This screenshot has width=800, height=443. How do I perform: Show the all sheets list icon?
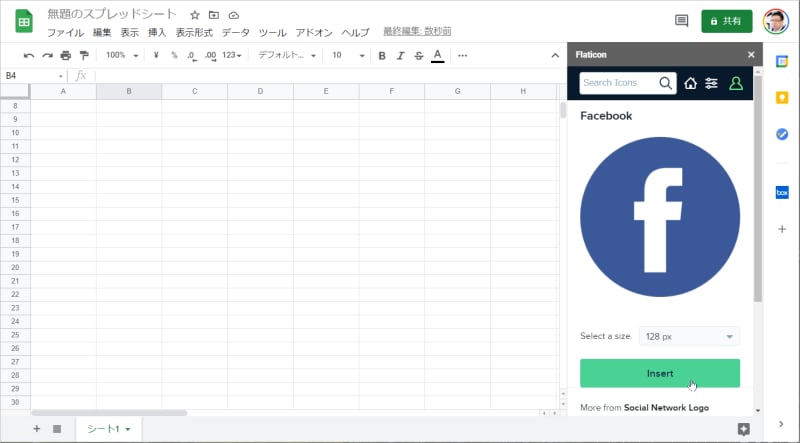click(57, 429)
